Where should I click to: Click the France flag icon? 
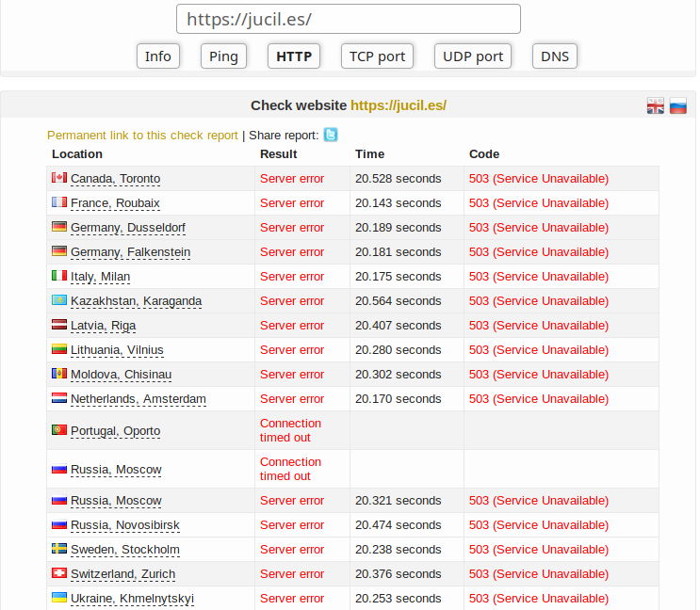tap(59, 202)
